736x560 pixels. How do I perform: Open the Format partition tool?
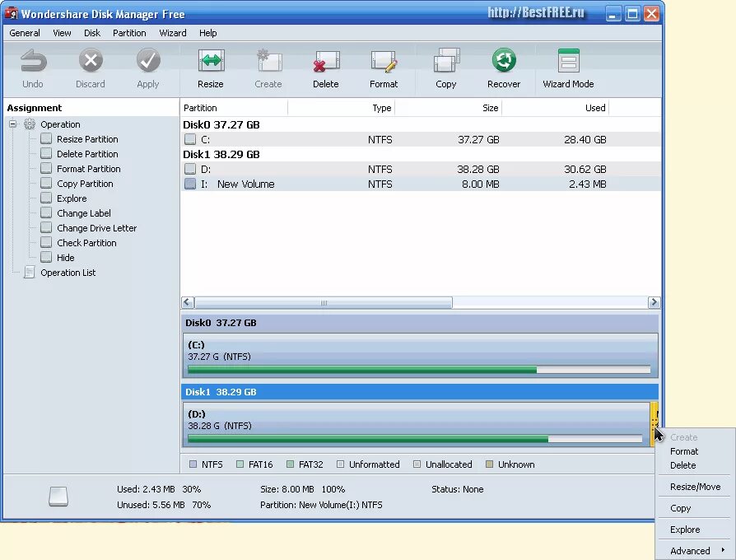pos(384,62)
